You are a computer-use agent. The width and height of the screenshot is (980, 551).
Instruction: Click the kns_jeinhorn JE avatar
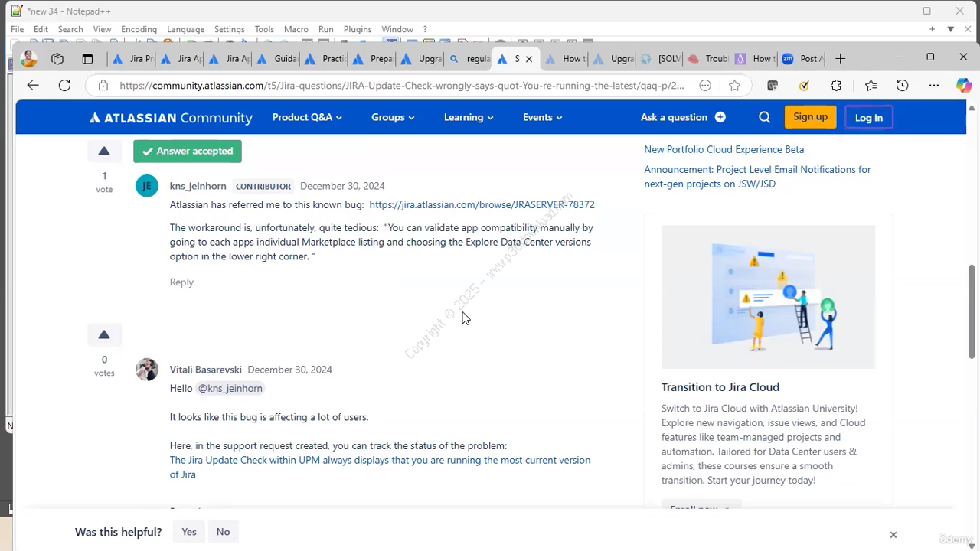tap(147, 186)
